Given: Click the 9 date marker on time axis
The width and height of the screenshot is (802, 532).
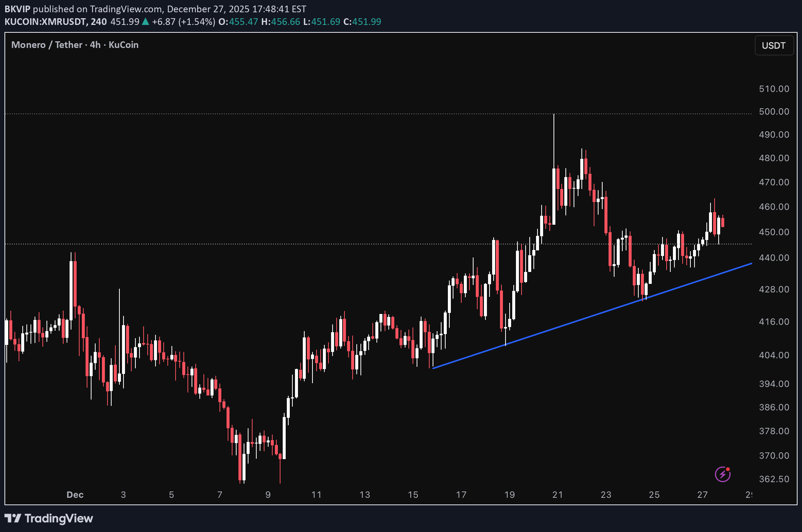Looking at the screenshot, I should (268, 495).
